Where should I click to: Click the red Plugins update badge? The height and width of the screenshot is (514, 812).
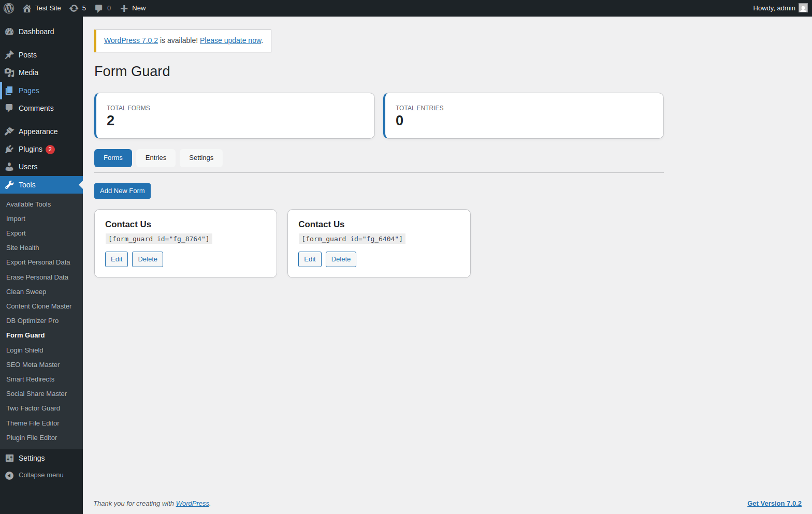(50, 149)
